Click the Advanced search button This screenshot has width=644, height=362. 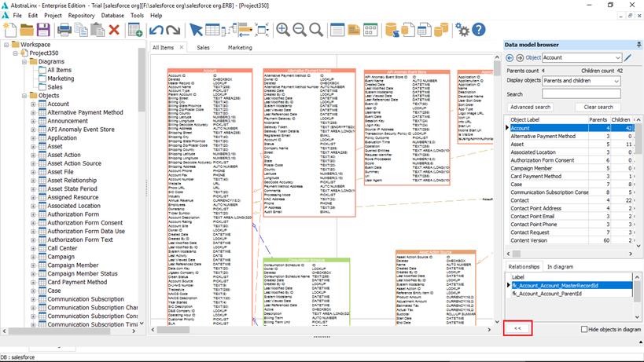pos(529,107)
